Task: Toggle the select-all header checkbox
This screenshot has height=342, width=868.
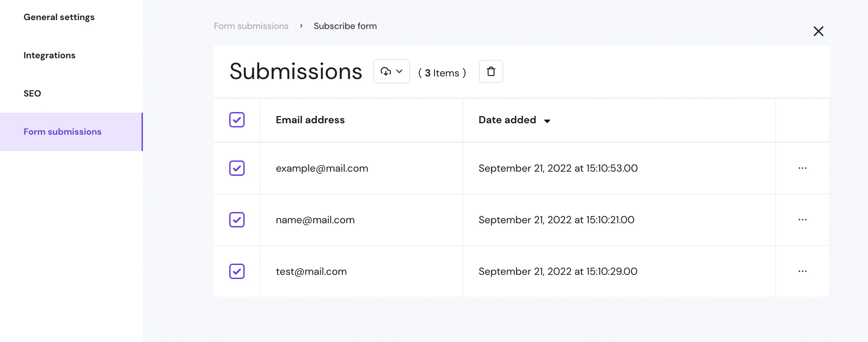Action: pyautogui.click(x=237, y=120)
